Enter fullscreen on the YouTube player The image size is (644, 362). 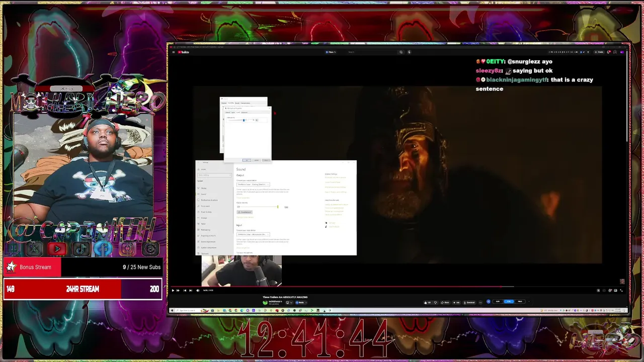point(621,290)
